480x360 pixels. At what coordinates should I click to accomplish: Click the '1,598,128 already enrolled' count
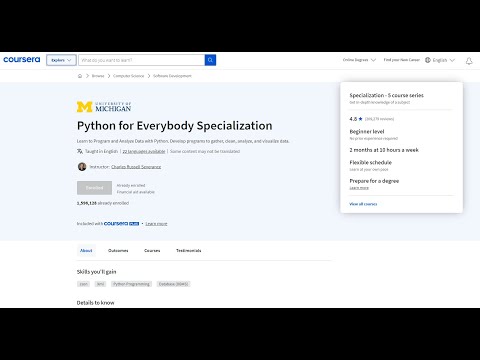(x=103, y=203)
